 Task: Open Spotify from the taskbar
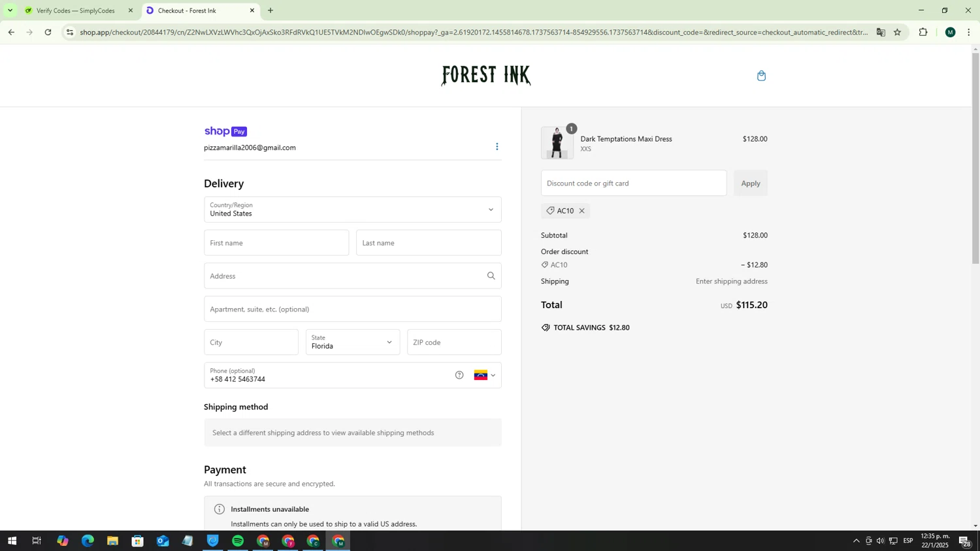point(238,541)
